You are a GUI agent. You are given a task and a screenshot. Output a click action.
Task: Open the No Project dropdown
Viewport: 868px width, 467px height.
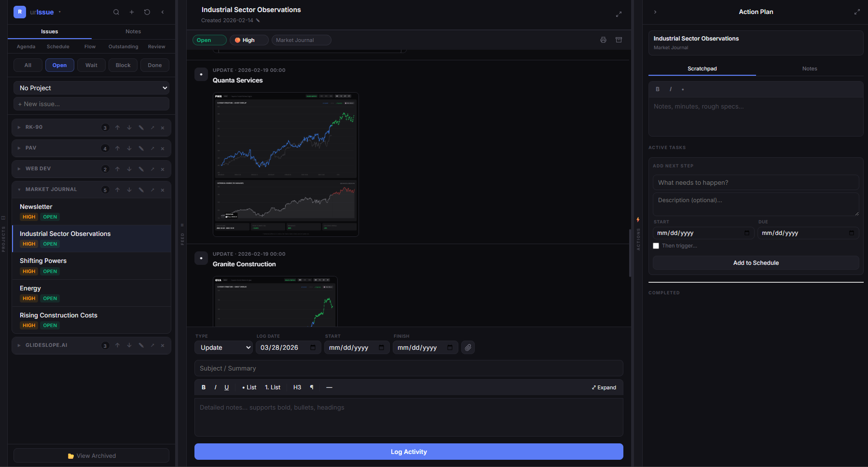click(91, 88)
